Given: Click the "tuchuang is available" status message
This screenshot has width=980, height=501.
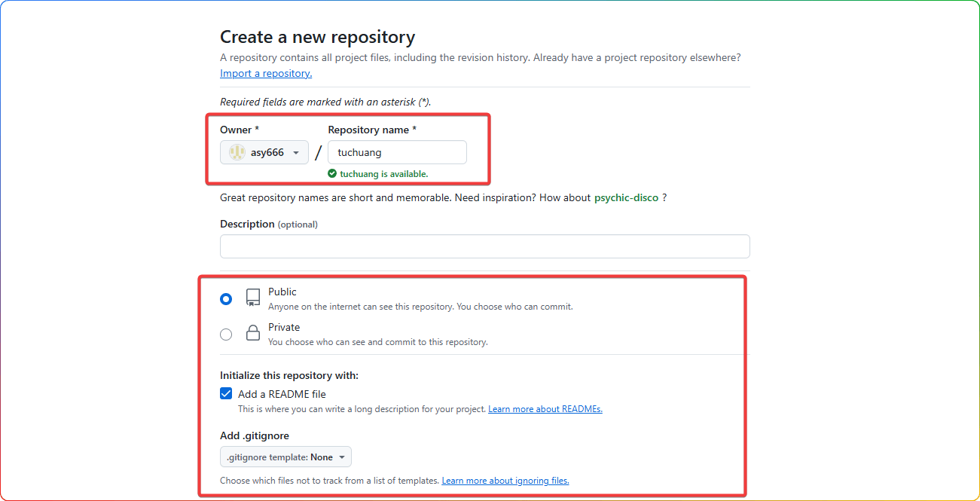Looking at the screenshot, I should (383, 174).
